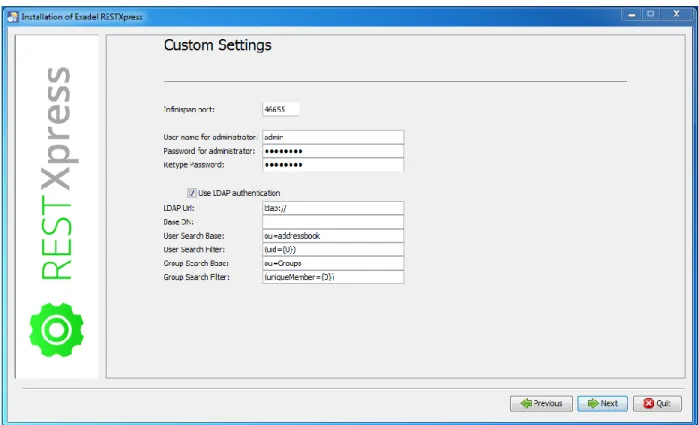Click the Retype Password label

(194, 165)
